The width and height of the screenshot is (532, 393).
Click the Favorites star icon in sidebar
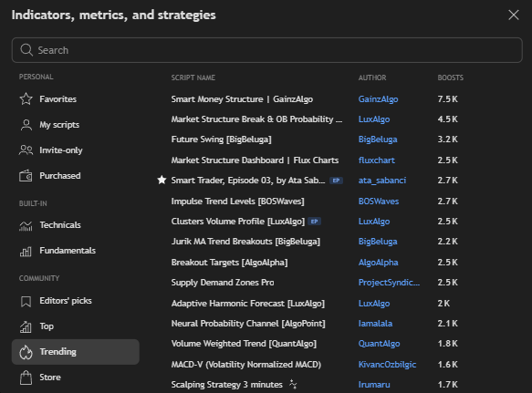26,99
